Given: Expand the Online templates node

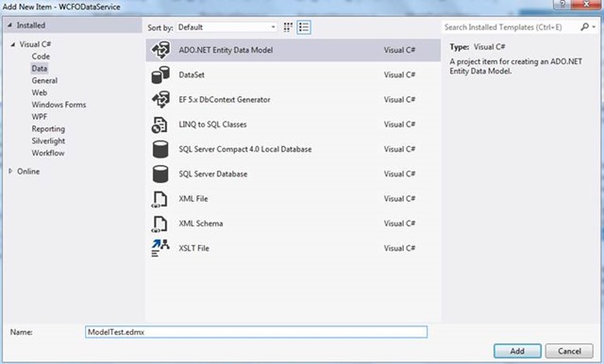Looking at the screenshot, I should pos(10,171).
